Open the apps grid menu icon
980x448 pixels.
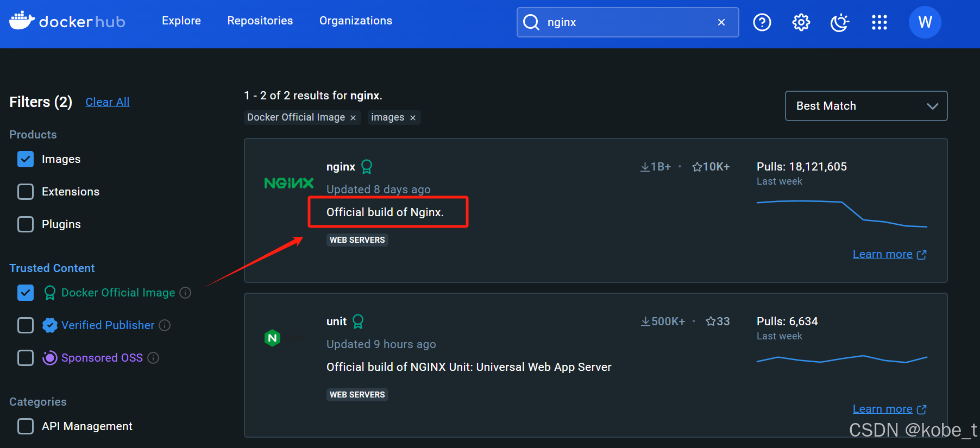879,22
